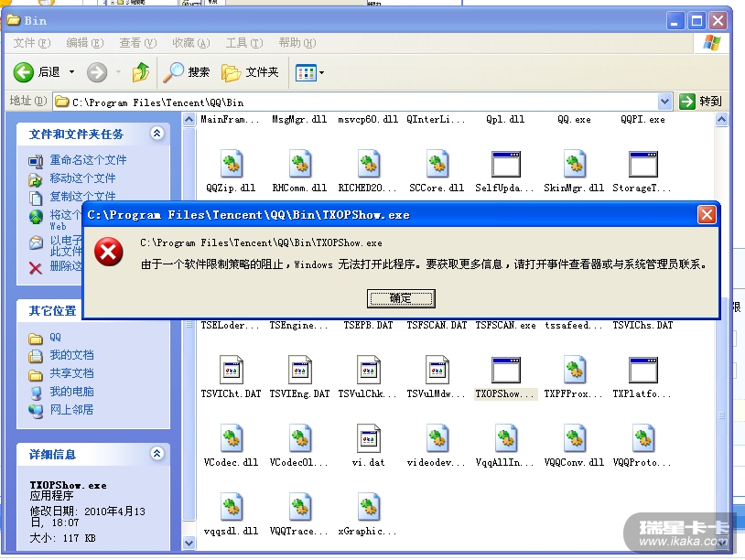745x560 pixels.
Task: Click the left task pane scroll up arrow
Action: (x=189, y=119)
